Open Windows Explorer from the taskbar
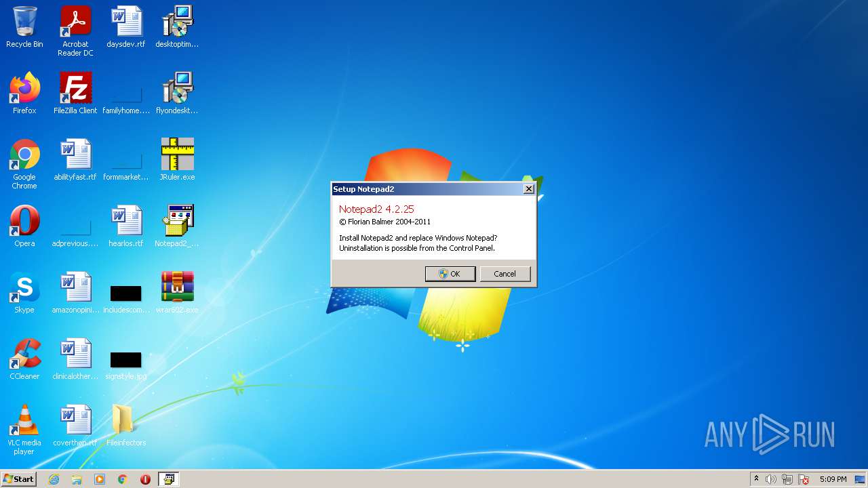868x488 pixels. coord(77,479)
